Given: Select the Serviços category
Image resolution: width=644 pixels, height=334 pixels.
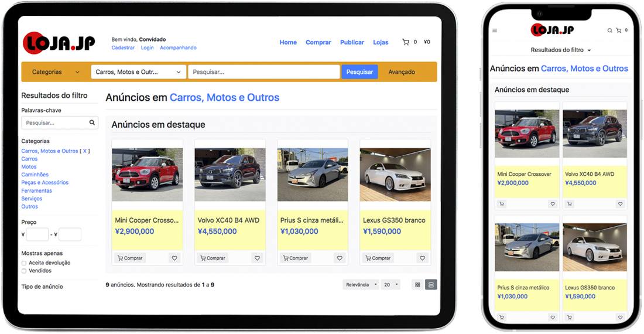Looking at the screenshot, I should tap(32, 199).
